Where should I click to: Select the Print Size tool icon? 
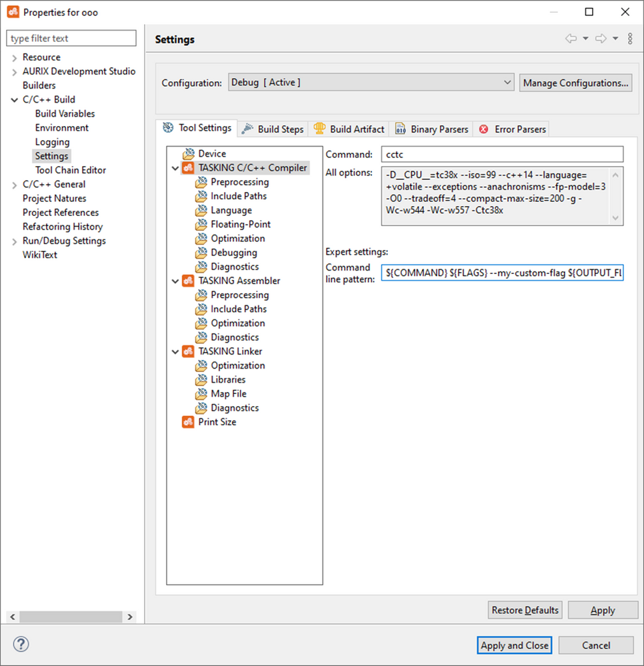click(x=187, y=421)
